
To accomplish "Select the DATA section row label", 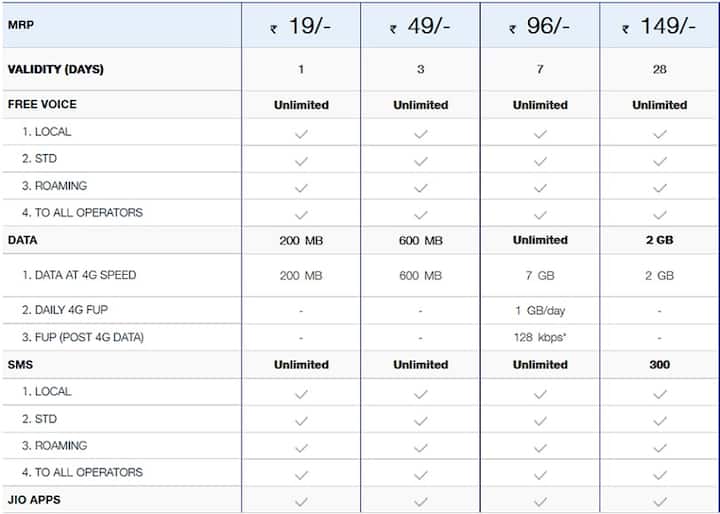I will pos(22,240).
